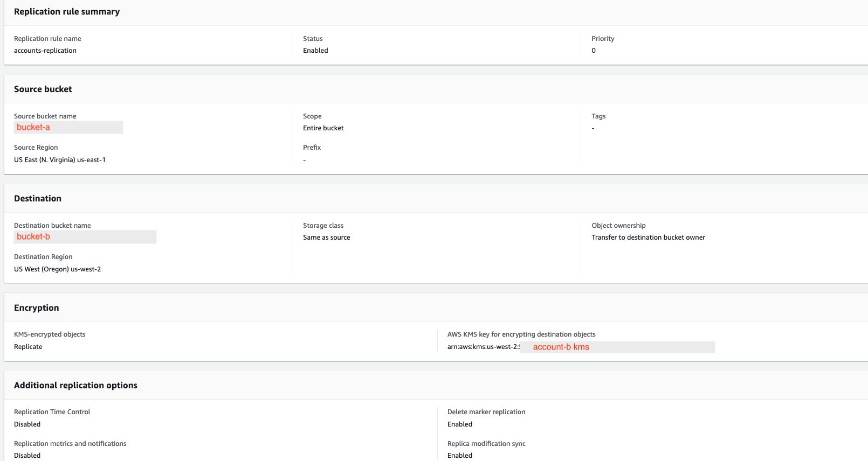Click the Replication rule name label
Image resolution: width=868 pixels, height=461 pixels.
point(47,39)
